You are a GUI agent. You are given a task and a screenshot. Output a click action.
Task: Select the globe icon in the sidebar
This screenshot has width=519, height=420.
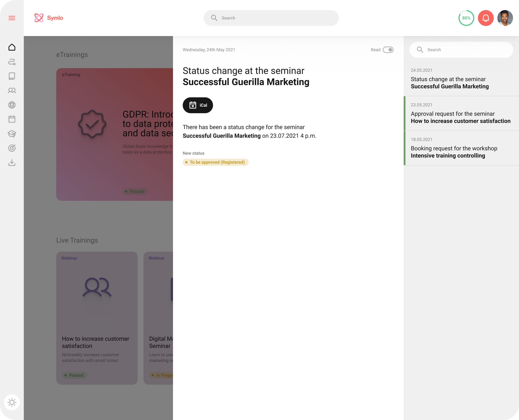click(x=12, y=105)
